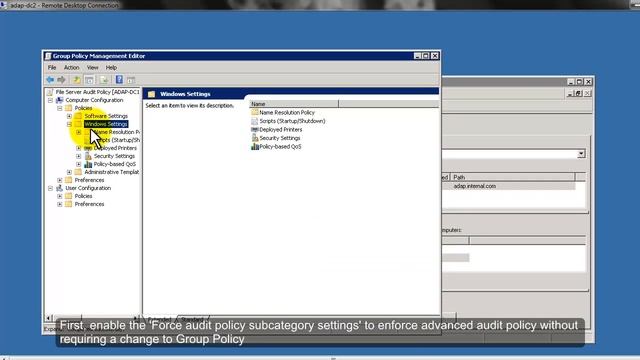
Task: Click 'Deployed Printers' text in list
Action: coord(281,129)
